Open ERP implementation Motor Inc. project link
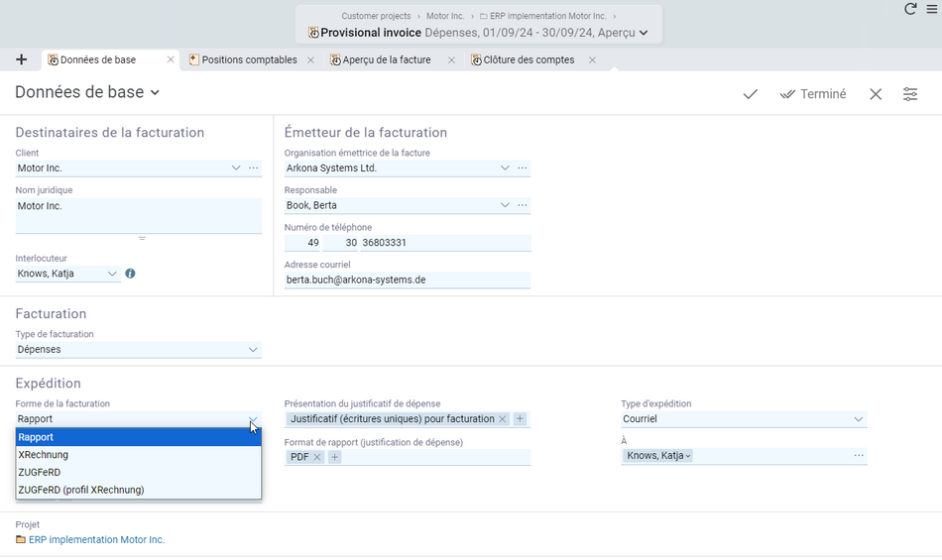Image resolution: width=942 pixels, height=560 pixels. 96,539
